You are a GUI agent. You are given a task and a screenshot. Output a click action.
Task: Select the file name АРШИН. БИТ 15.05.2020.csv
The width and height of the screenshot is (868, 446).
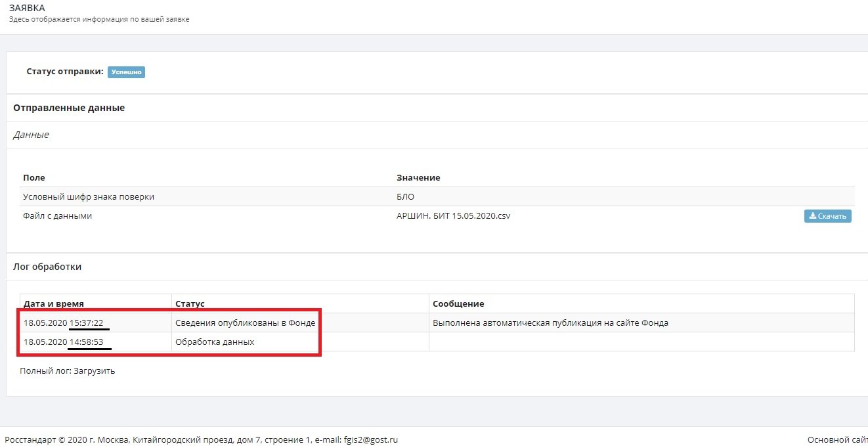coord(453,216)
